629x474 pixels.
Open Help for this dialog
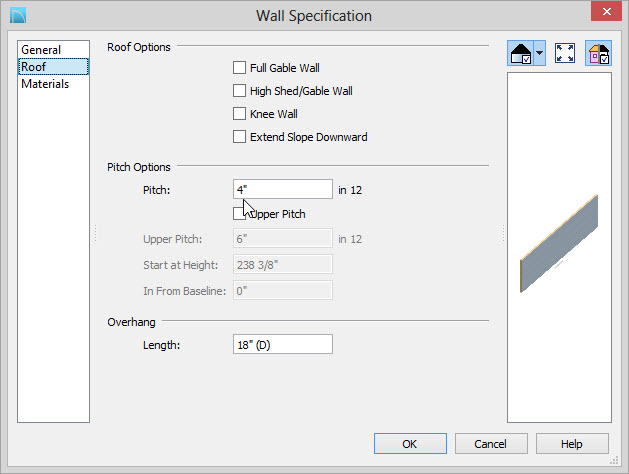tap(572, 444)
